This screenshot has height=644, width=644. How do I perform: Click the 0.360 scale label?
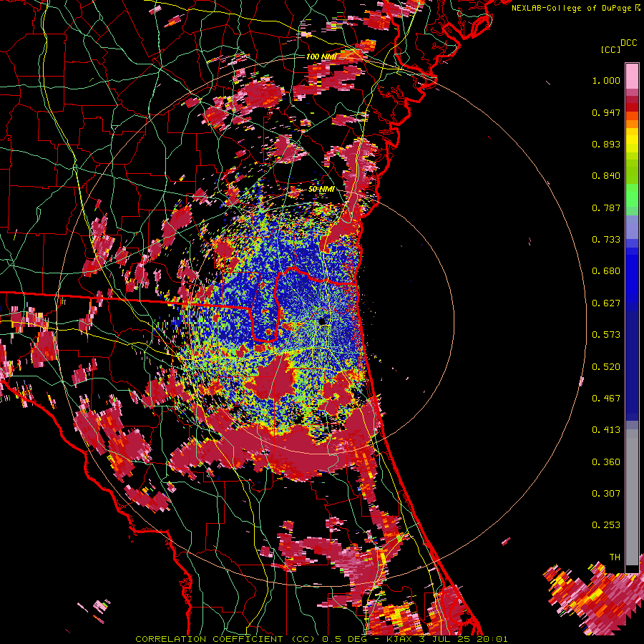click(606, 462)
